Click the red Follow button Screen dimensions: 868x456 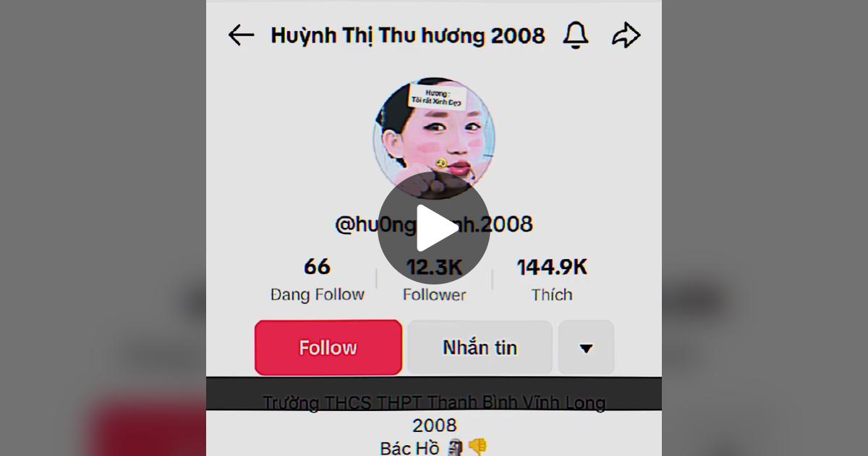click(x=328, y=347)
